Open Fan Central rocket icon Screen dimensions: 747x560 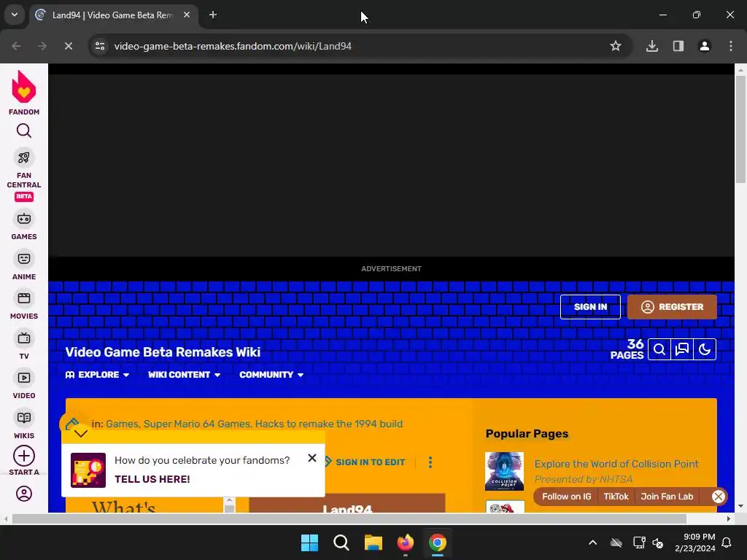pos(24,157)
